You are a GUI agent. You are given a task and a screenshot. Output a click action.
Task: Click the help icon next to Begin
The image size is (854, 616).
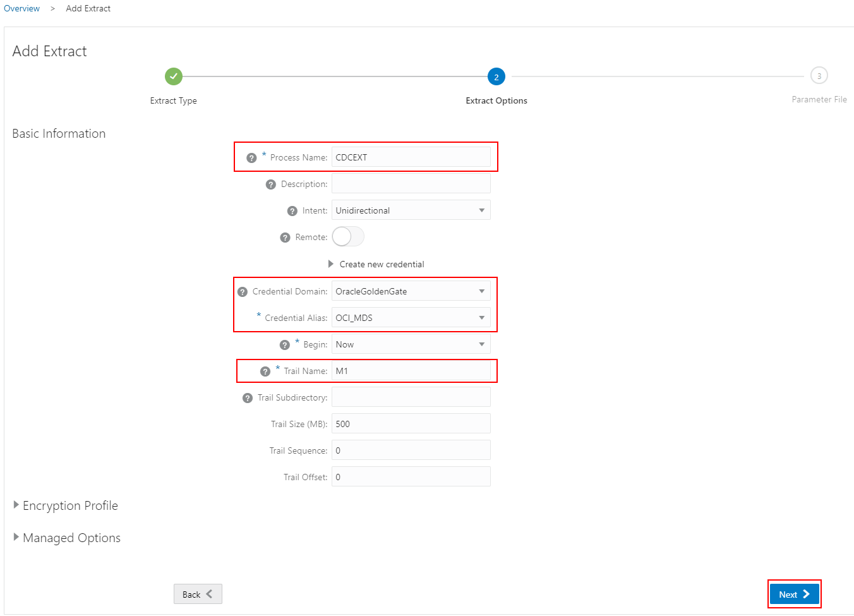285,345
